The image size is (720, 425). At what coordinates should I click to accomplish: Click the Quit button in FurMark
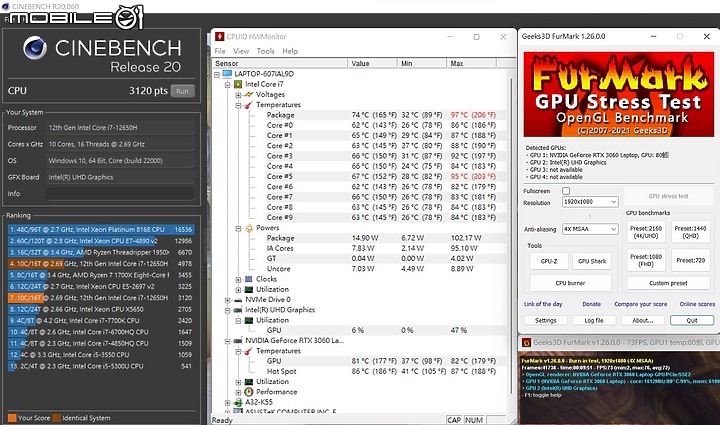pyautogui.click(x=692, y=320)
